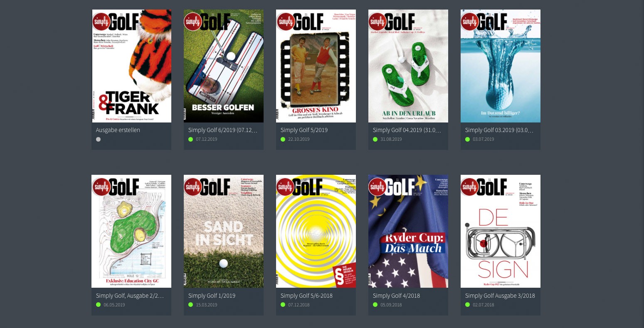
Task: Select the Ryder Cup Das Match cover
Action: (x=408, y=231)
